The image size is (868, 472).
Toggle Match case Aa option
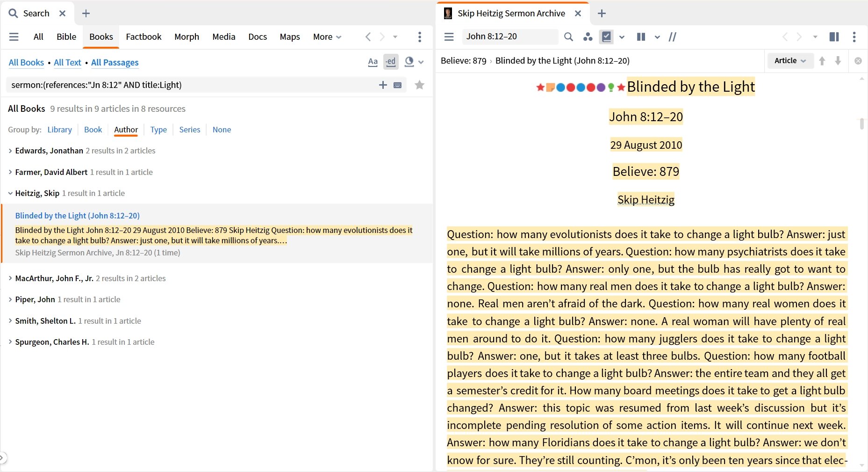click(x=373, y=62)
